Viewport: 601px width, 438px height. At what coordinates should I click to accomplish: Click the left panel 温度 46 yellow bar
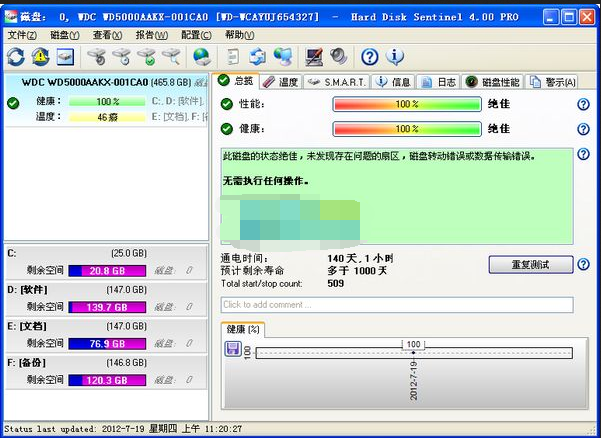coord(107,117)
